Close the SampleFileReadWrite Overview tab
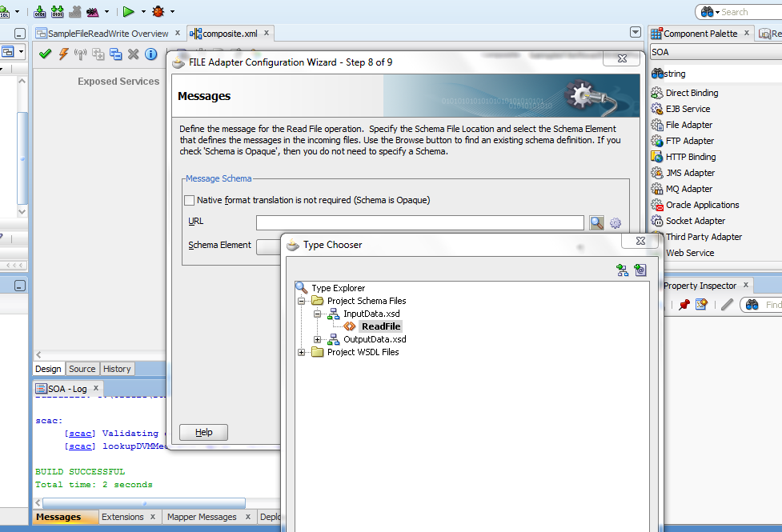Screen dimensions: 782x532 click(x=178, y=33)
